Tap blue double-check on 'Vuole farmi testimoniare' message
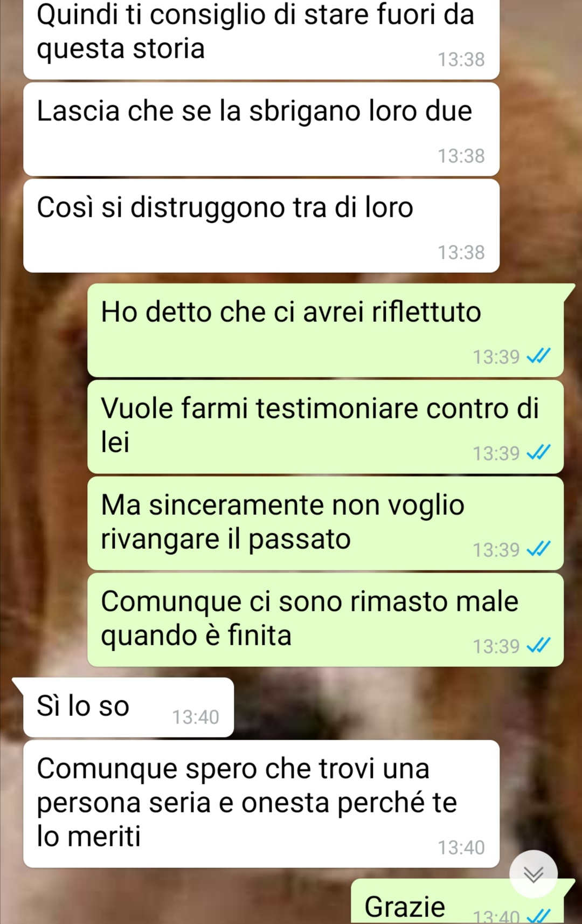The height and width of the screenshot is (924, 582). coord(538,452)
